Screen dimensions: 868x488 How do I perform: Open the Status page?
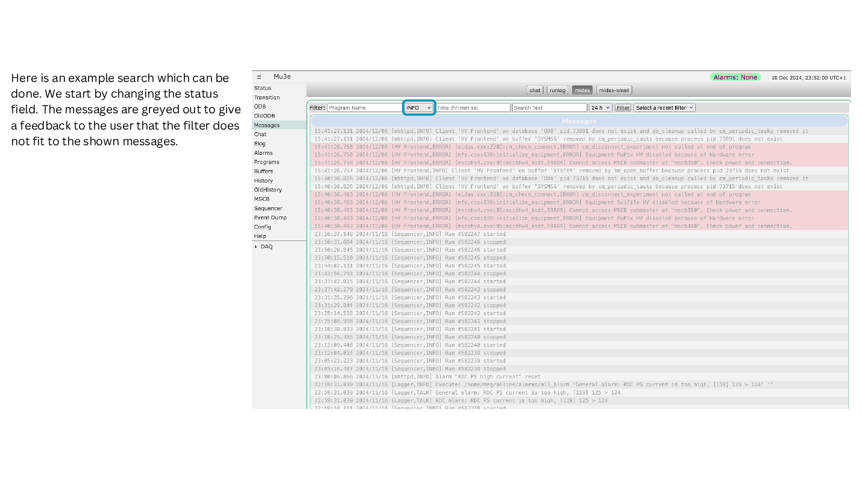click(263, 88)
